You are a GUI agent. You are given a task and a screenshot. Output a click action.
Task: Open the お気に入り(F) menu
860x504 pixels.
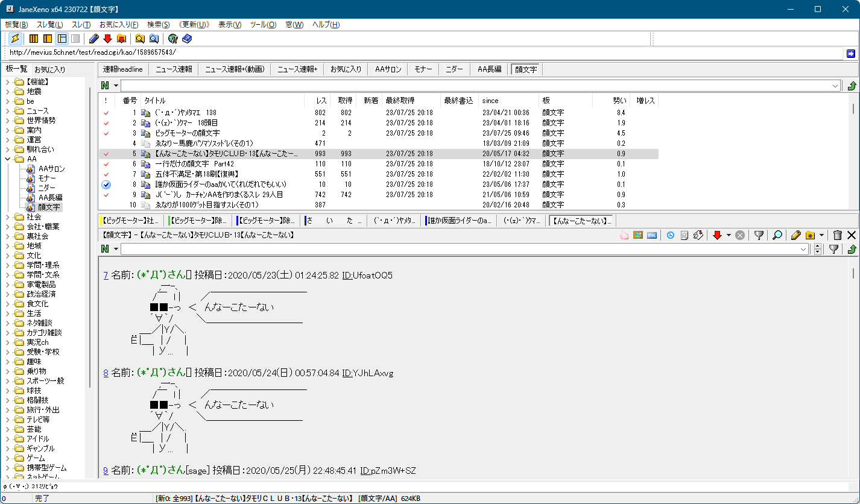(x=119, y=25)
